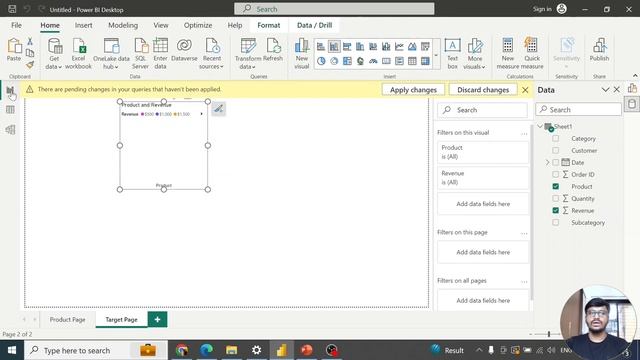
Task: Select the gauge visual icon
Action: coord(373,61)
